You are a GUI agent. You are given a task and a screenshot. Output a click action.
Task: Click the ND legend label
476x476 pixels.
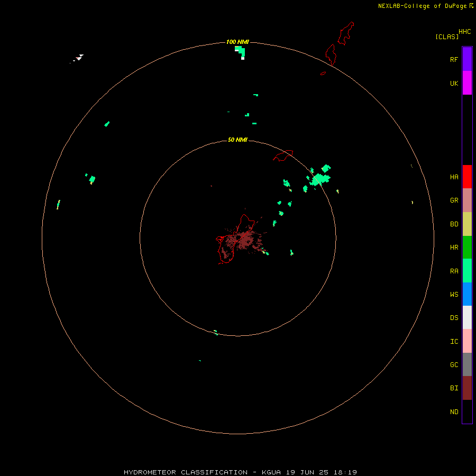click(454, 411)
